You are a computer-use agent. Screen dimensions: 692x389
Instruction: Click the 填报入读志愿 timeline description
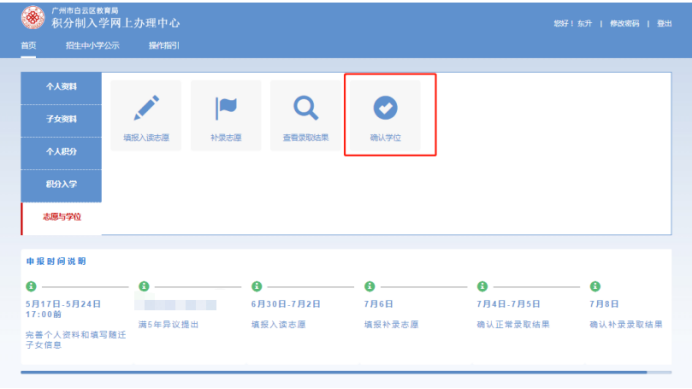[278, 325]
